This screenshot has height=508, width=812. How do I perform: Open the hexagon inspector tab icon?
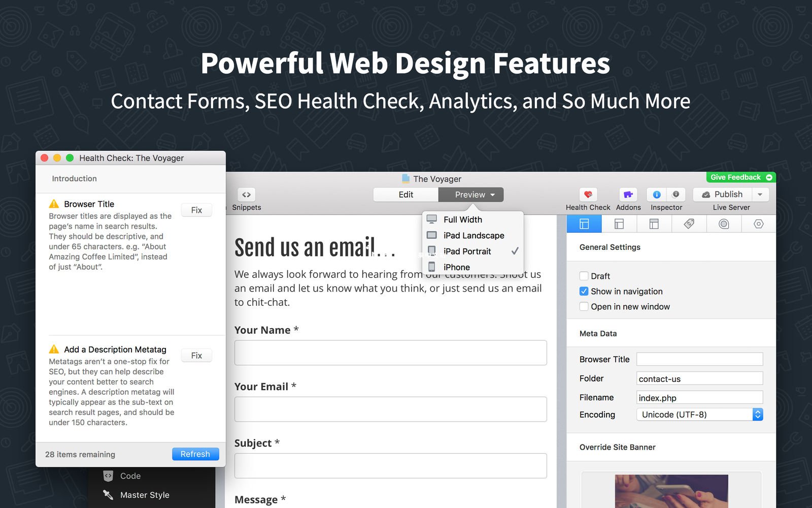pos(758,224)
